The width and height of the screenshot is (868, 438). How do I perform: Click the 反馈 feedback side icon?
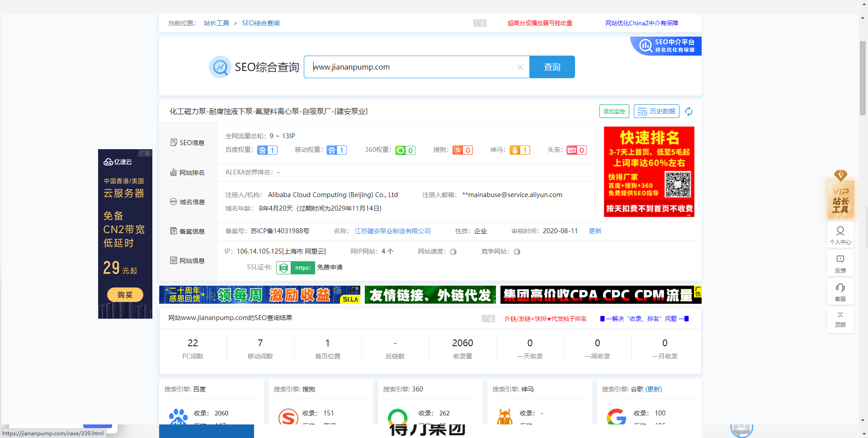coord(840,264)
